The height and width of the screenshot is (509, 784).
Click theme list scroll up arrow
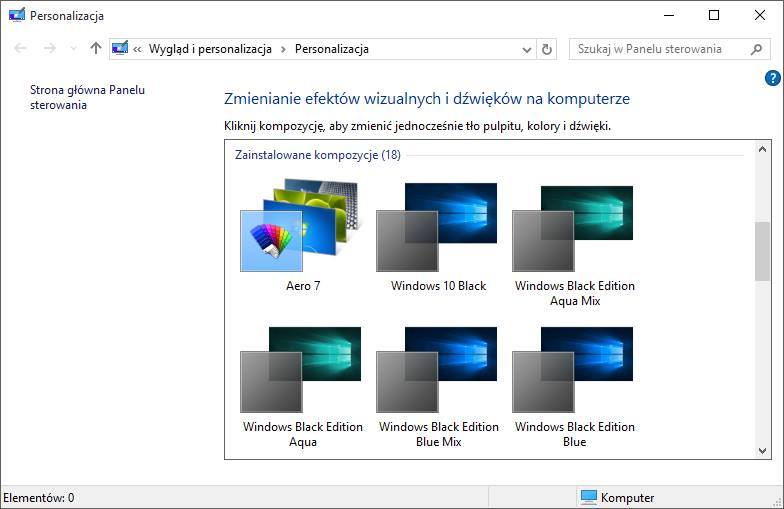[762, 149]
